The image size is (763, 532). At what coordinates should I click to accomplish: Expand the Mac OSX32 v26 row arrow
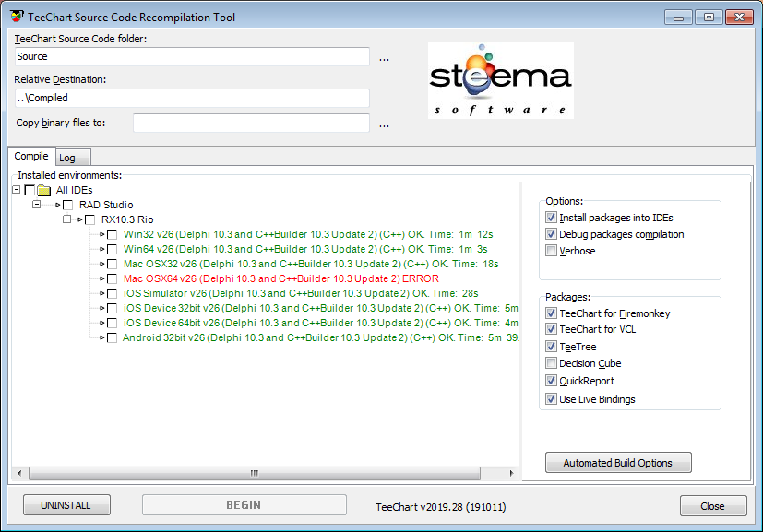101,264
